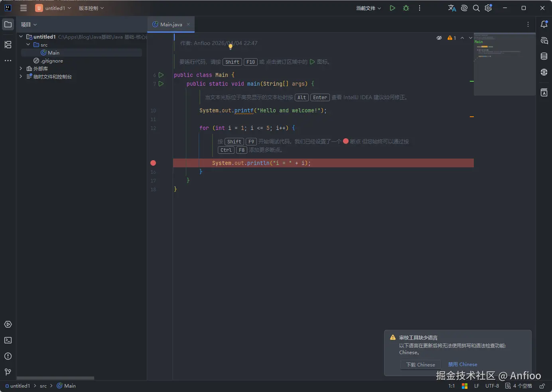Screen dimensions: 552x392
Task: Change line separator LF in status bar
Action: click(477, 386)
